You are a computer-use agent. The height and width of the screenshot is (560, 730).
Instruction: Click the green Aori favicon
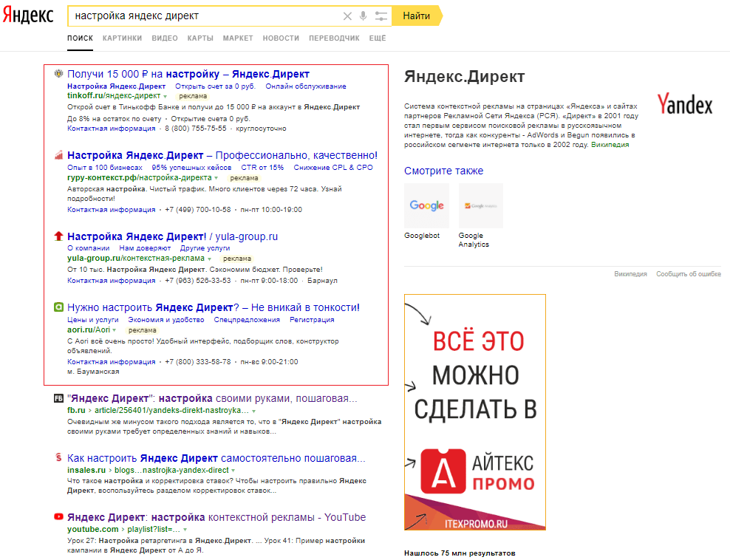pyautogui.click(x=58, y=307)
